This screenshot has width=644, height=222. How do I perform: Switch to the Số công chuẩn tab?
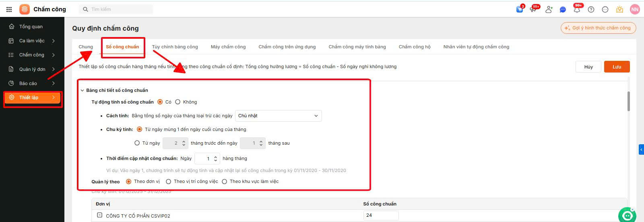122,47
